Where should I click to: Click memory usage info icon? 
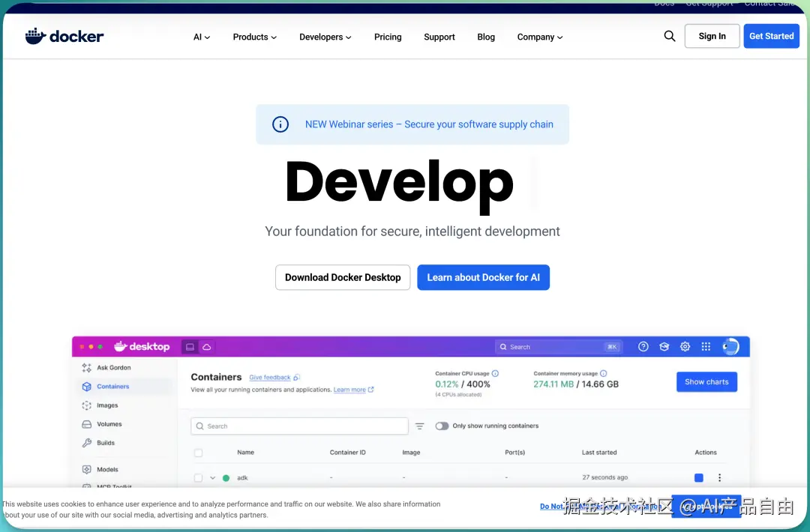point(603,374)
